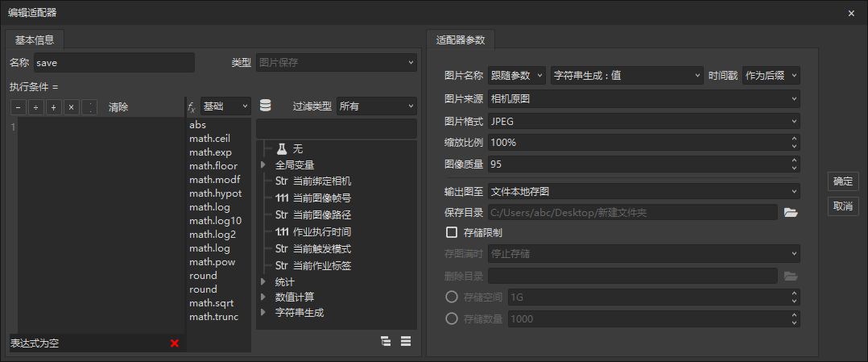Click the plus operator button
Screen dimensions: 868x362
pyautogui.click(x=54, y=107)
